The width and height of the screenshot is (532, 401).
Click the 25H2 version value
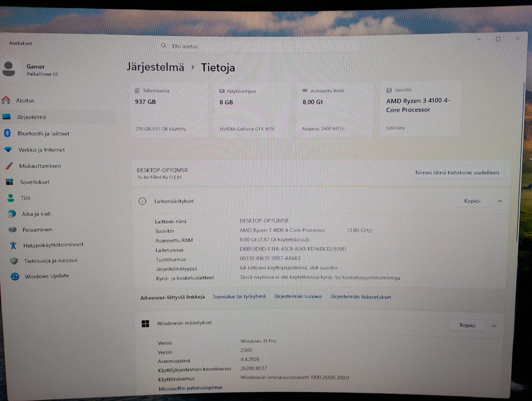246,350
